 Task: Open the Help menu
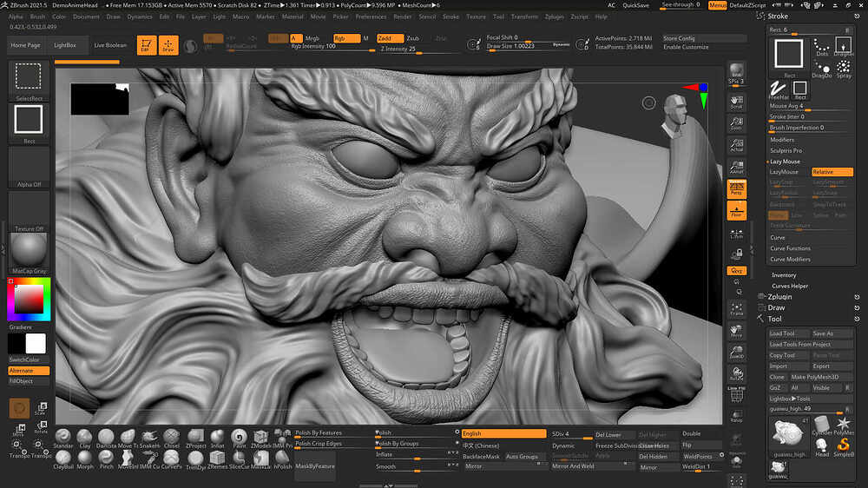point(602,16)
